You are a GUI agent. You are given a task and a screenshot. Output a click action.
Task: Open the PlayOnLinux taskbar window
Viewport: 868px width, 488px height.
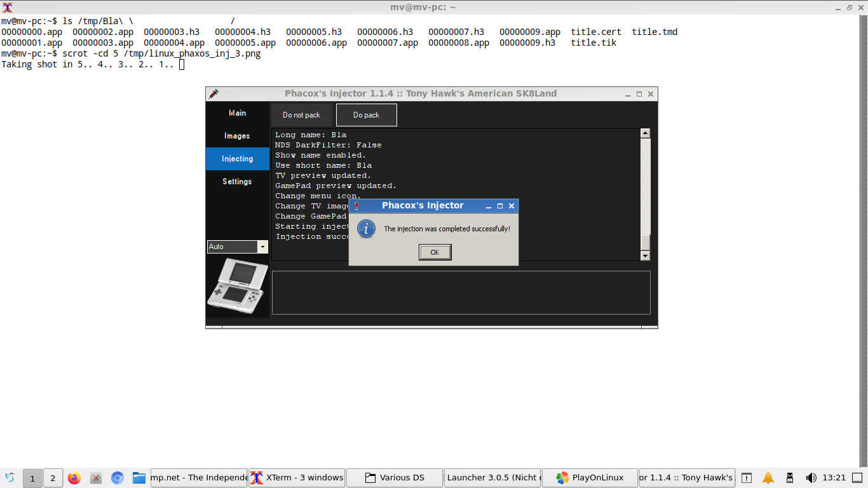591,478
